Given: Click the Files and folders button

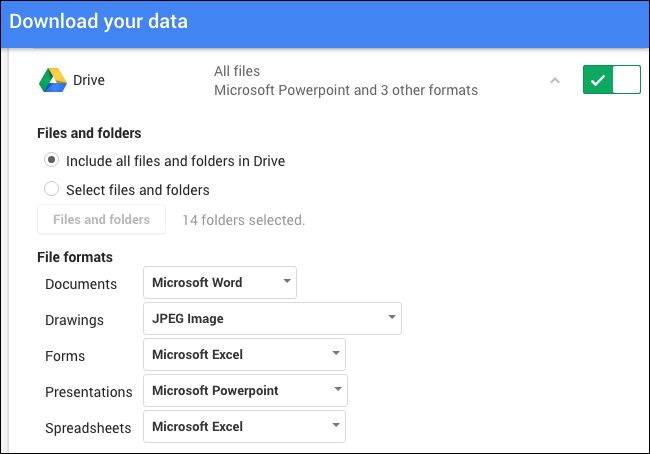Looking at the screenshot, I should (x=101, y=219).
